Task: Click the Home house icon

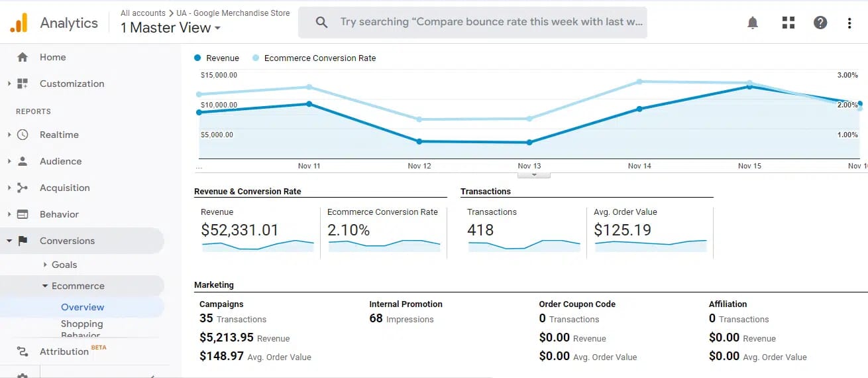Action: (x=23, y=57)
